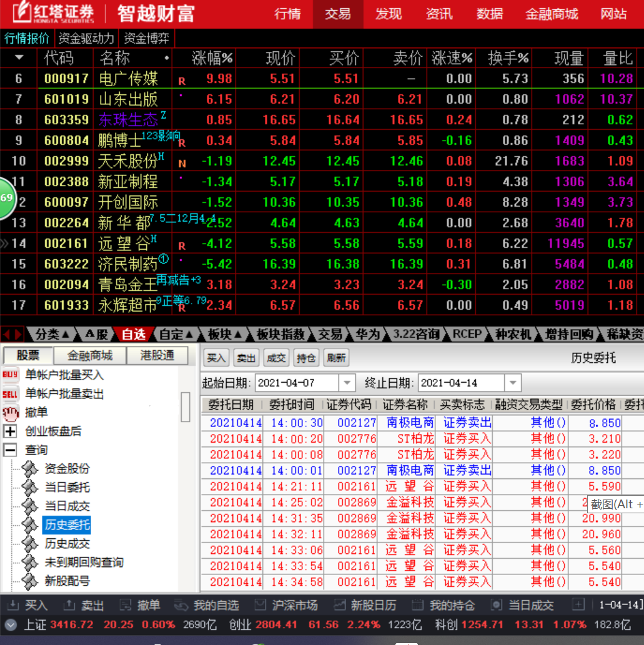The height and width of the screenshot is (645, 644).
Task: Select the 金融商城 tab in trade panel
Action: (x=90, y=355)
